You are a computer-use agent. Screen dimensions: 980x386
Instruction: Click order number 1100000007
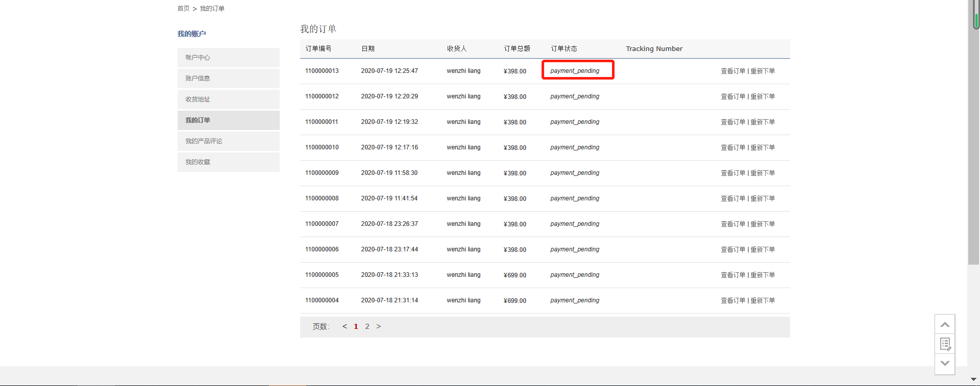pyautogui.click(x=322, y=224)
